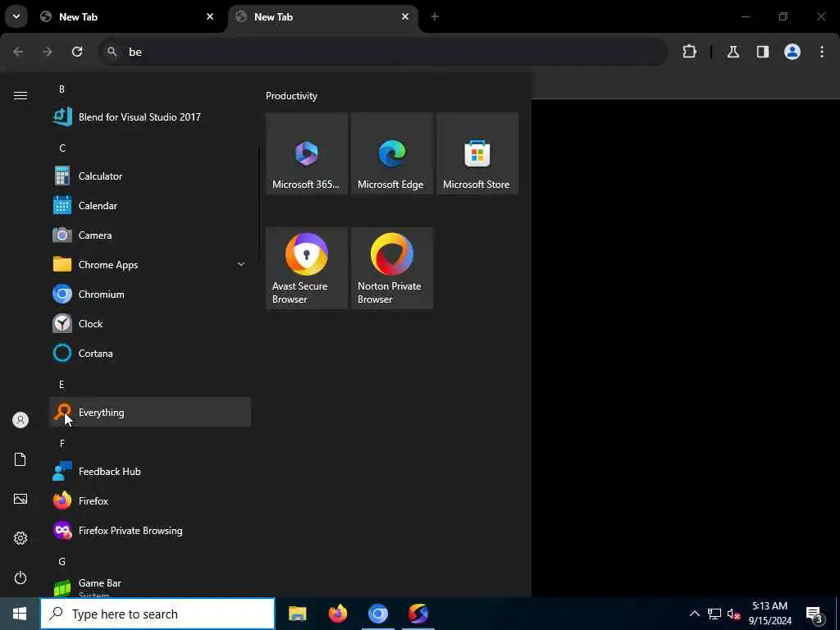Open Game Bar from the app list
Screen dimensions: 840x630
coord(150,587)
